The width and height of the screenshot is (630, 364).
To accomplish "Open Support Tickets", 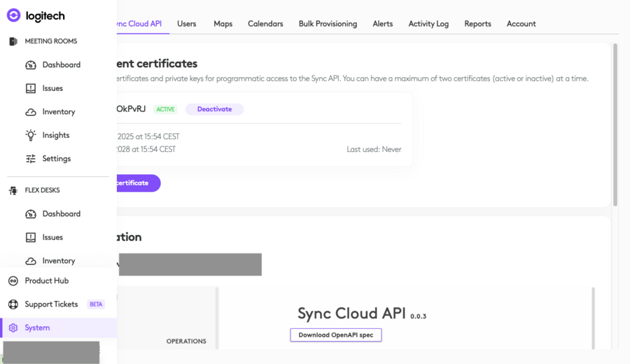I will click(51, 304).
